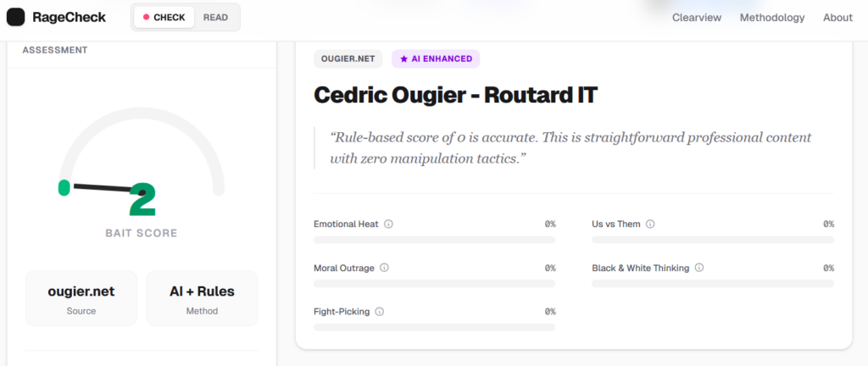
Task: Open Us vs Them info icon
Action: click(x=650, y=225)
